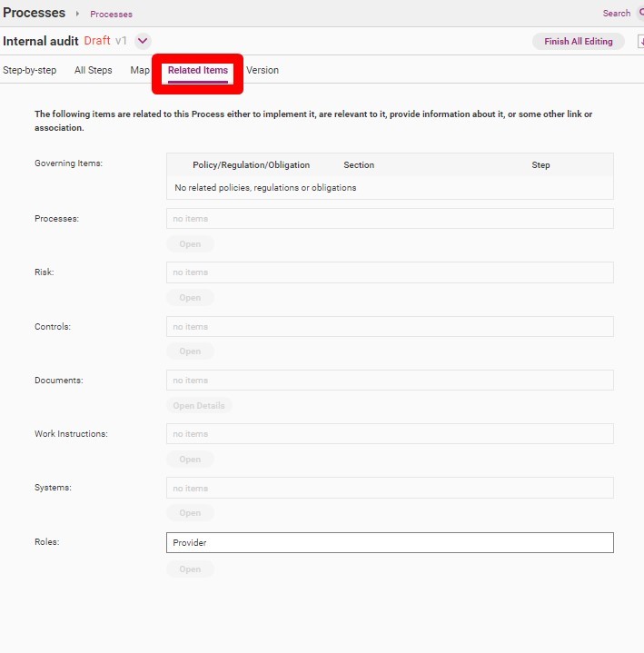Click the Open Details button under Documents
Viewport: 644px width, 653px height.
pos(199,406)
